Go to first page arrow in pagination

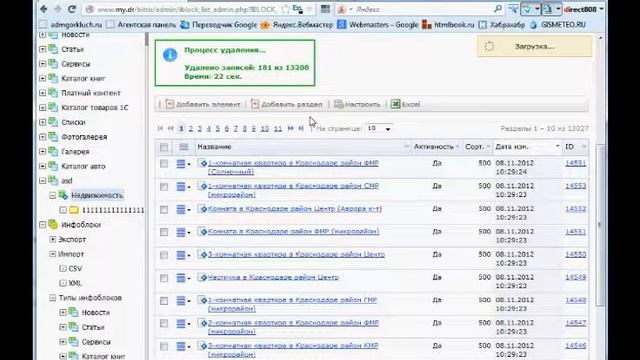coord(160,129)
